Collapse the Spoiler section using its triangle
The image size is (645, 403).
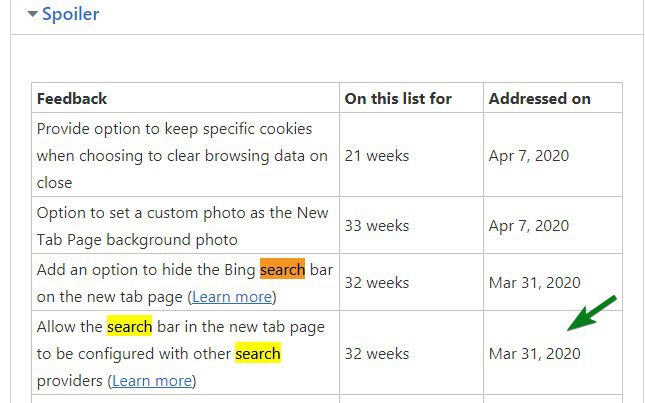32,14
